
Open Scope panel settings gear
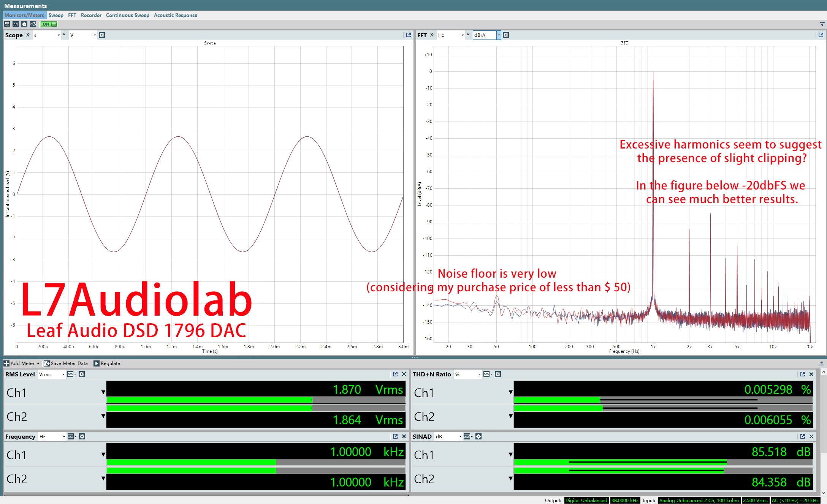pyautogui.click(x=102, y=35)
